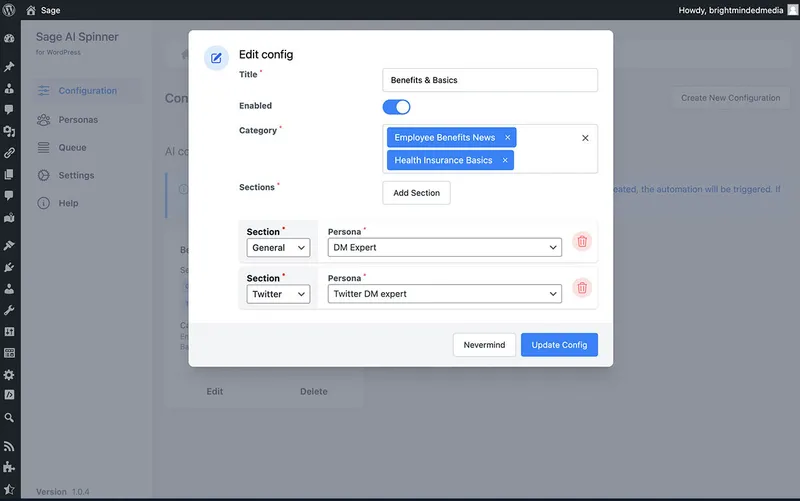
Task: Open the code snippet slash icon
Action: pos(9,395)
